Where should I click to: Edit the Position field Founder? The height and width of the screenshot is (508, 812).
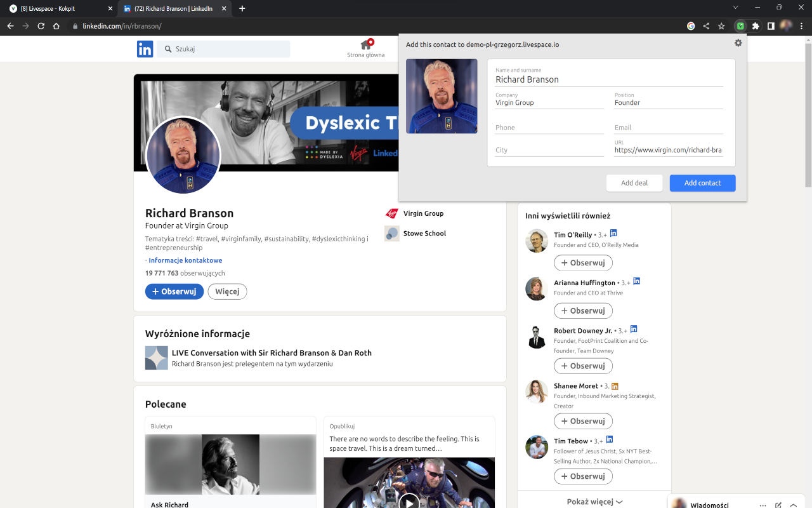tap(669, 102)
